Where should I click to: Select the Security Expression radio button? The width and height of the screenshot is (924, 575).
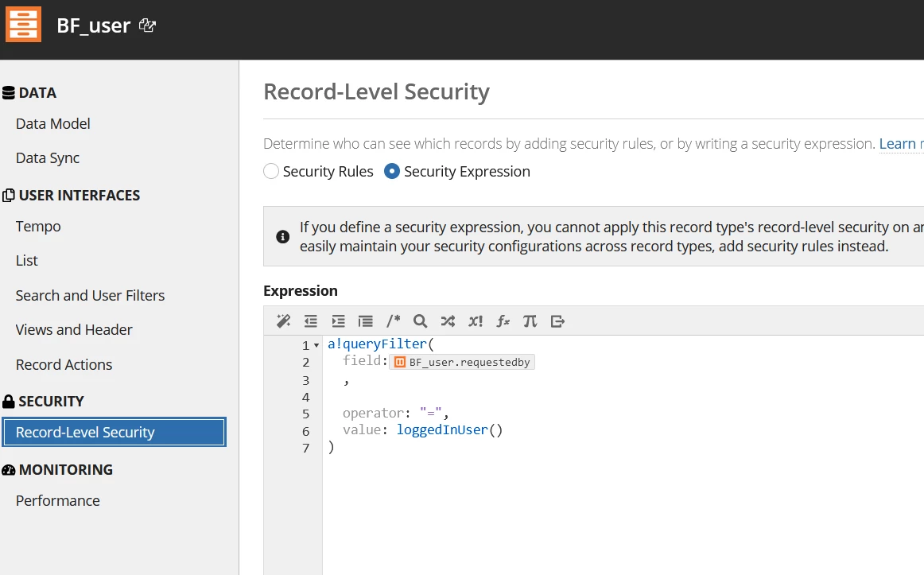[x=392, y=172]
